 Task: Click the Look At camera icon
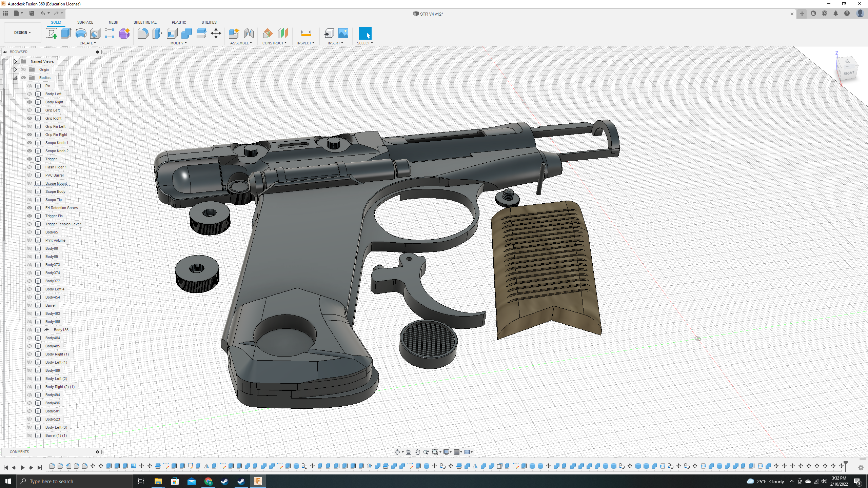pyautogui.click(x=409, y=452)
